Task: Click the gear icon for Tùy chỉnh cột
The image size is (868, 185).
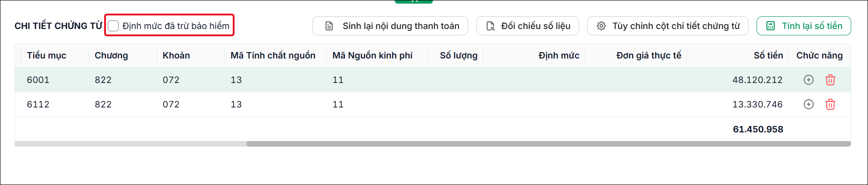Action: coord(601,26)
